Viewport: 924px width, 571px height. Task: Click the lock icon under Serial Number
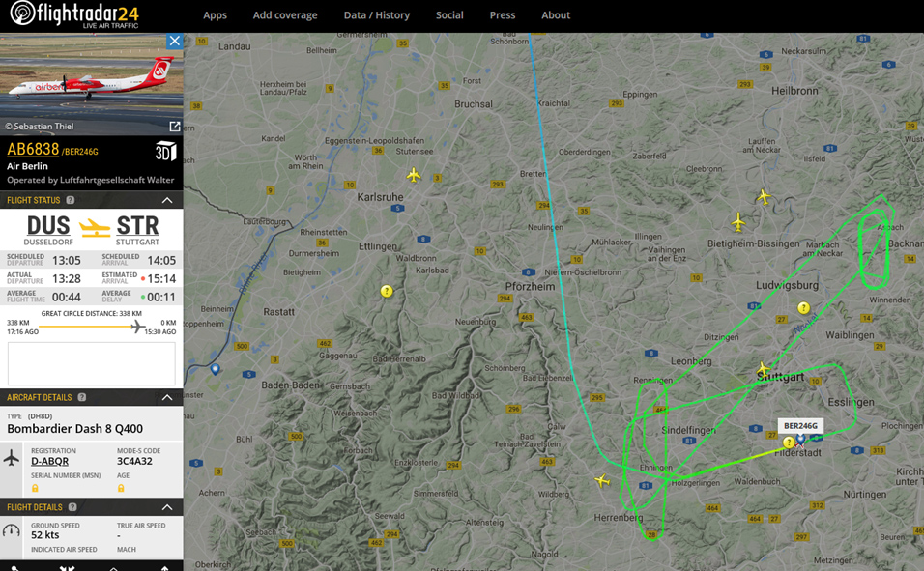coord(35,488)
